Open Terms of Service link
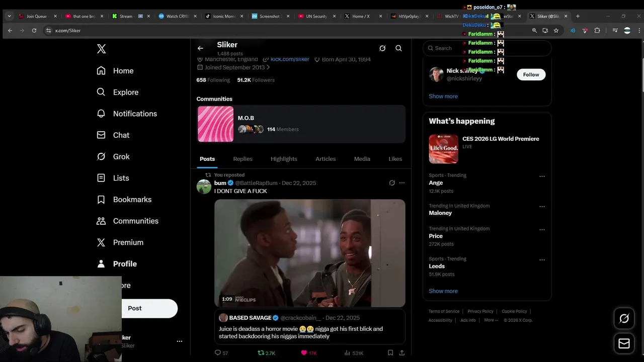The width and height of the screenshot is (644, 362). (444, 311)
